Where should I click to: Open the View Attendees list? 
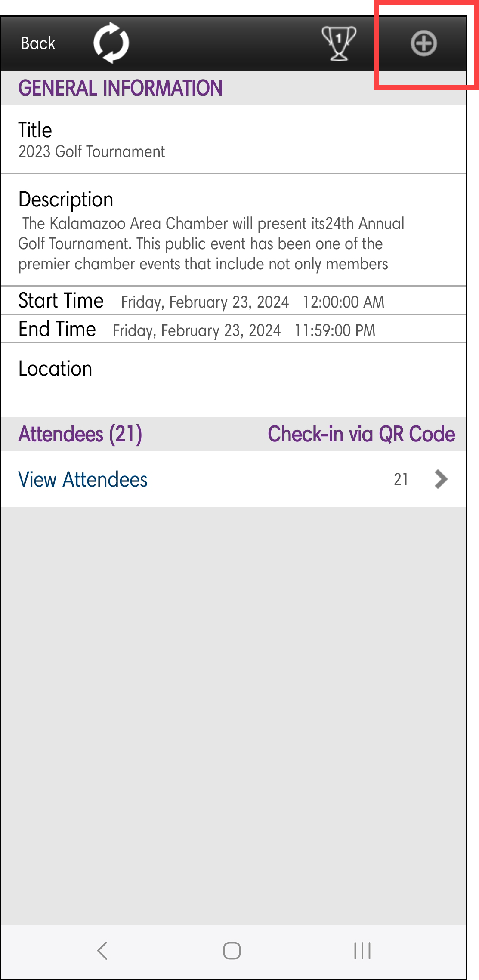(x=83, y=479)
